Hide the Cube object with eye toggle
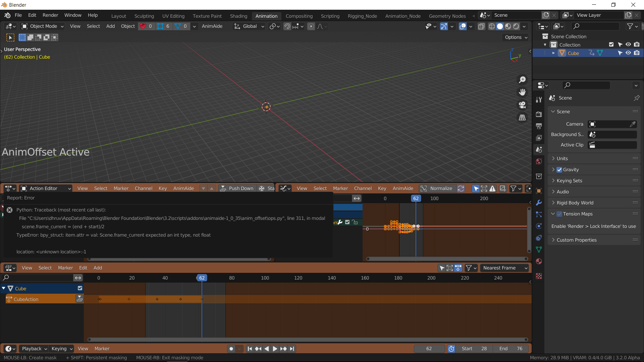This screenshot has height=362, width=644. 628,53
